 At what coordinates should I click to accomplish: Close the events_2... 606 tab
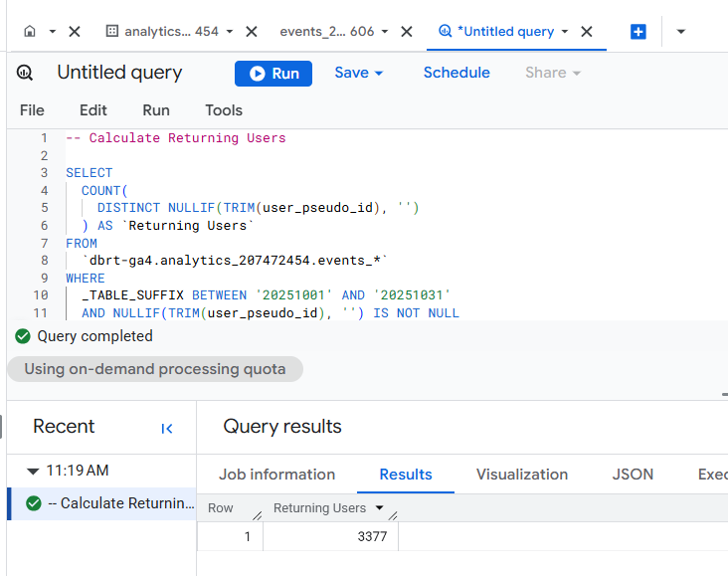(407, 32)
